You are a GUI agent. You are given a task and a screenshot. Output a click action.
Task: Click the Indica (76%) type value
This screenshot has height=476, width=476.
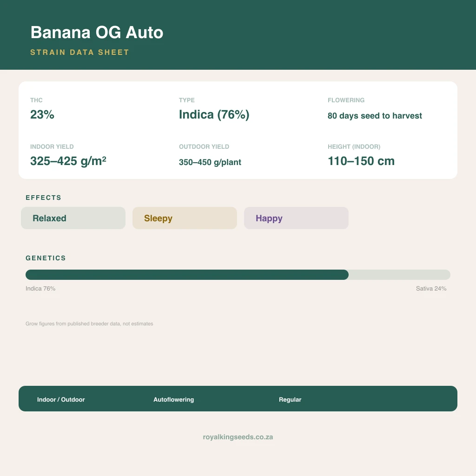point(214,115)
